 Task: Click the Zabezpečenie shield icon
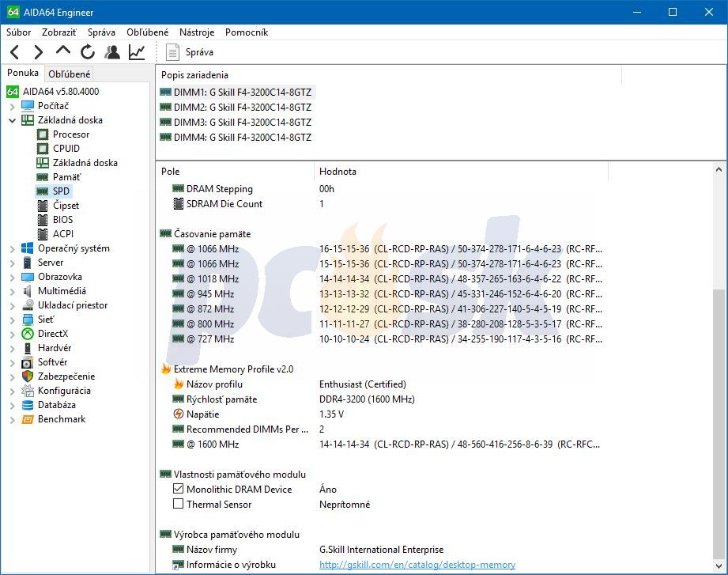[x=28, y=376]
